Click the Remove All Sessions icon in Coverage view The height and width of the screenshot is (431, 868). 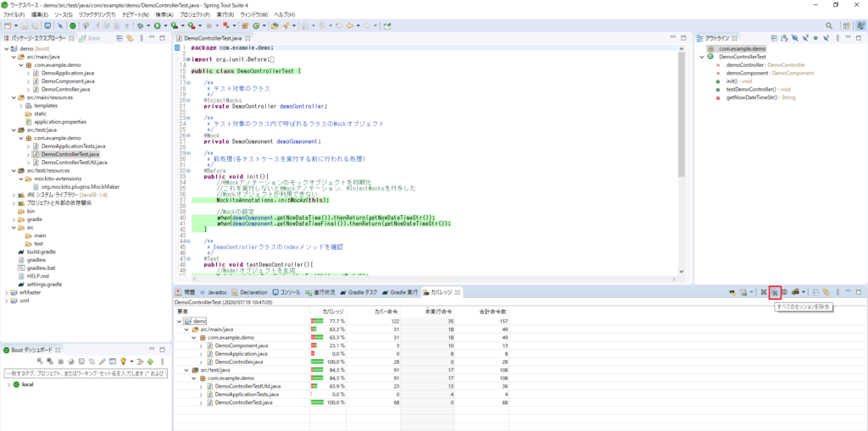(774, 292)
